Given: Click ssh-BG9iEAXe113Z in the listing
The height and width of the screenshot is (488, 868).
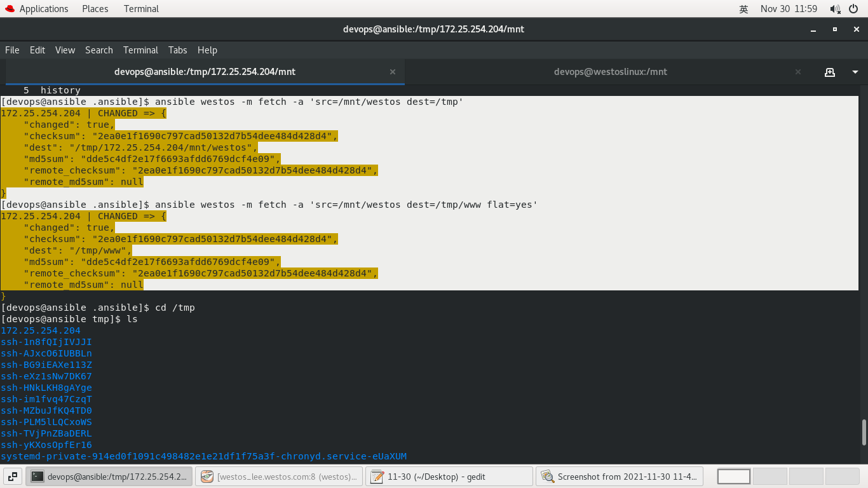Looking at the screenshot, I should click(x=46, y=365).
